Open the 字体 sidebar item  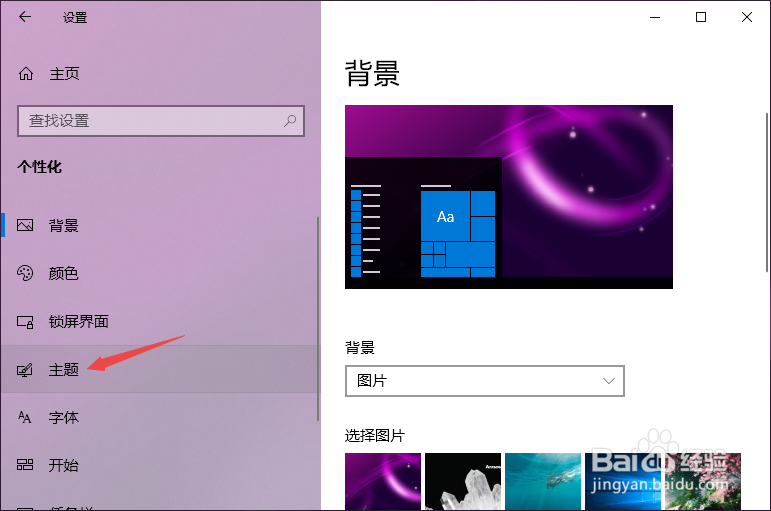pyautogui.click(x=160, y=417)
